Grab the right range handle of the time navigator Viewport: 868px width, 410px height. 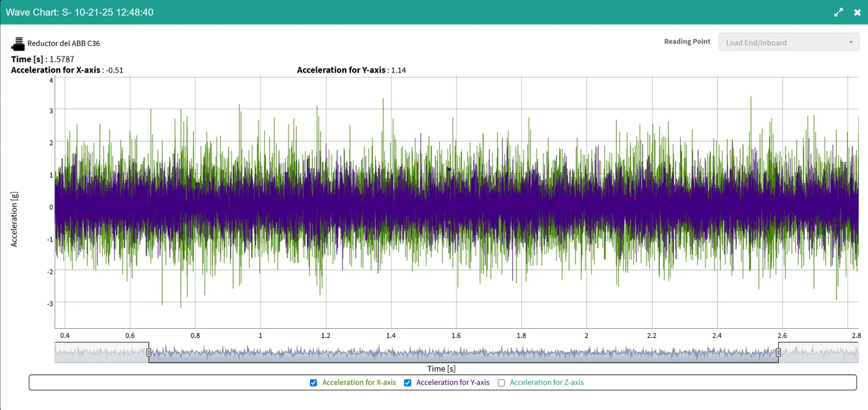[779, 352]
